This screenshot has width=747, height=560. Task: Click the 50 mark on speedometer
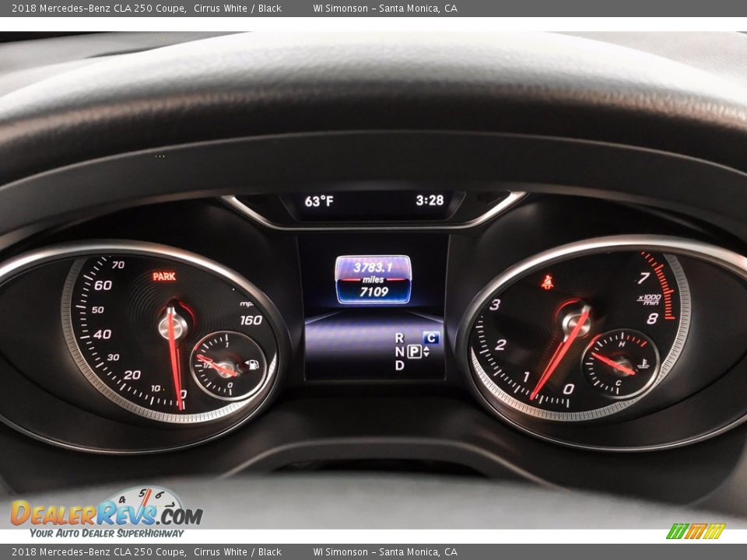tap(98, 310)
